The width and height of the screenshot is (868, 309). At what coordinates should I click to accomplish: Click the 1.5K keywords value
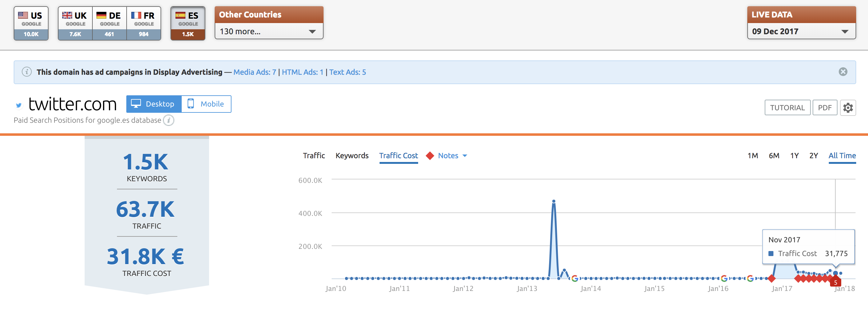(146, 162)
